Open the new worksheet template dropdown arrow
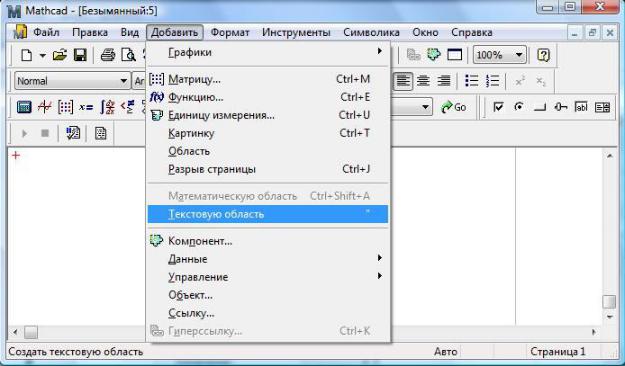 point(42,55)
